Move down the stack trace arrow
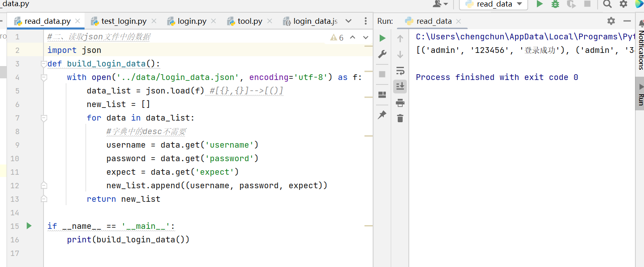Image resolution: width=644 pixels, height=267 pixels. click(x=400, y=55)
